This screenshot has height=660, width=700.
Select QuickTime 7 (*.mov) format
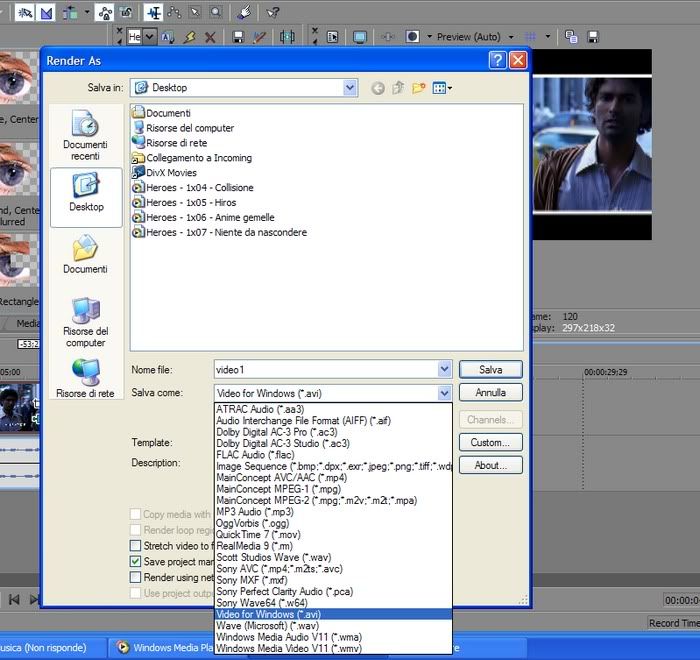click(333, 535)
